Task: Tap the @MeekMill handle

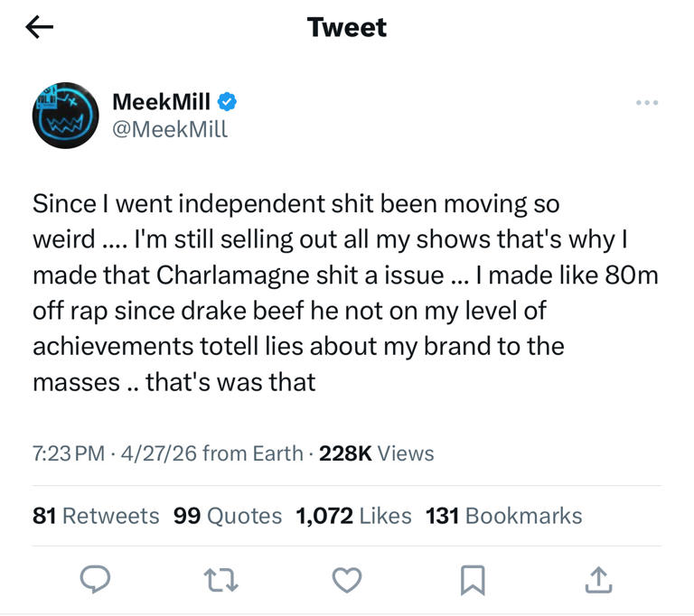Action: coord(170,129)
